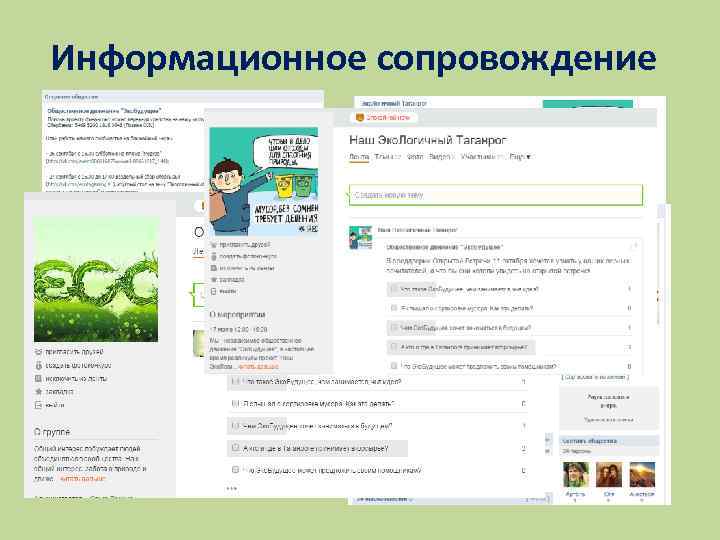
Task: Open the cartoon recycling-bins event image
Action: [264, 181]
